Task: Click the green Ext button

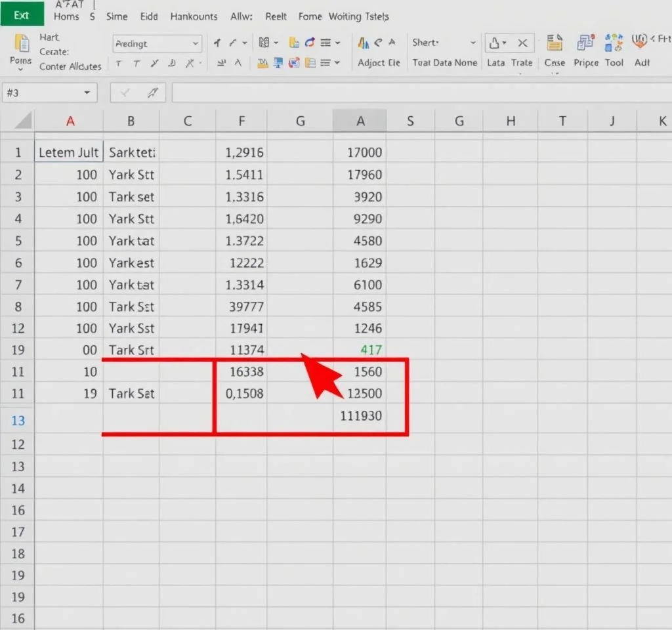Action: point(22,15)
